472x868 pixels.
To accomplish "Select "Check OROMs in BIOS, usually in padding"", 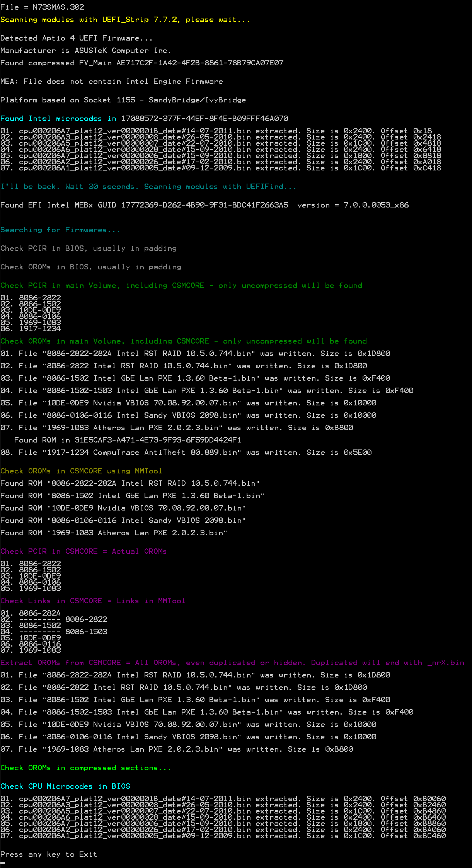I will coord(91,267).
